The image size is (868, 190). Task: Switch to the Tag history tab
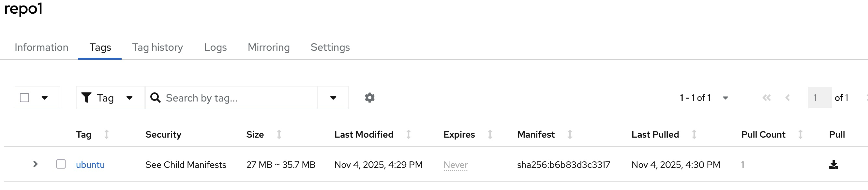157,47
